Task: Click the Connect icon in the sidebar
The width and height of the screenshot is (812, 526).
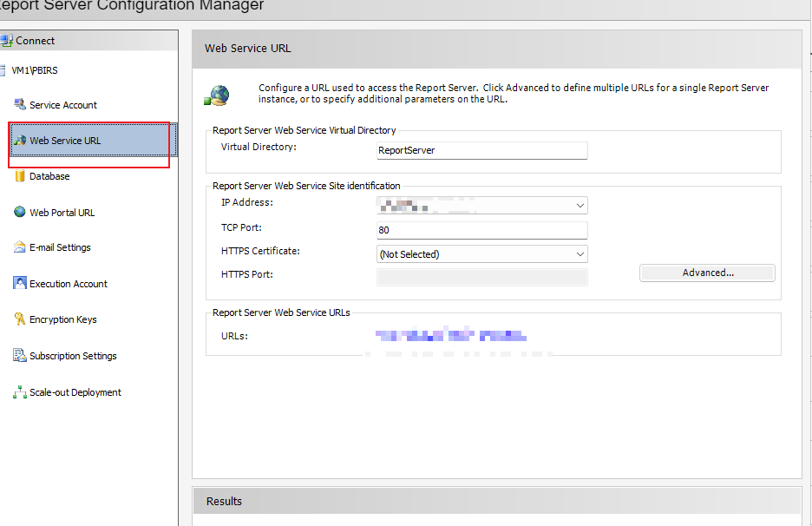Action: click(6, 41)
